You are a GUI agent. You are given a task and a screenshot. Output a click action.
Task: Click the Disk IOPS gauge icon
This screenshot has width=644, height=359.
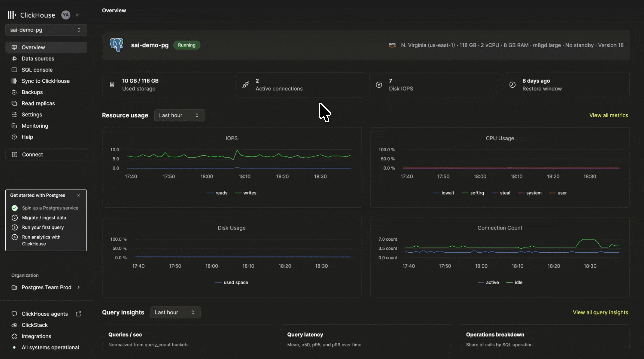(x=379, y=85)
